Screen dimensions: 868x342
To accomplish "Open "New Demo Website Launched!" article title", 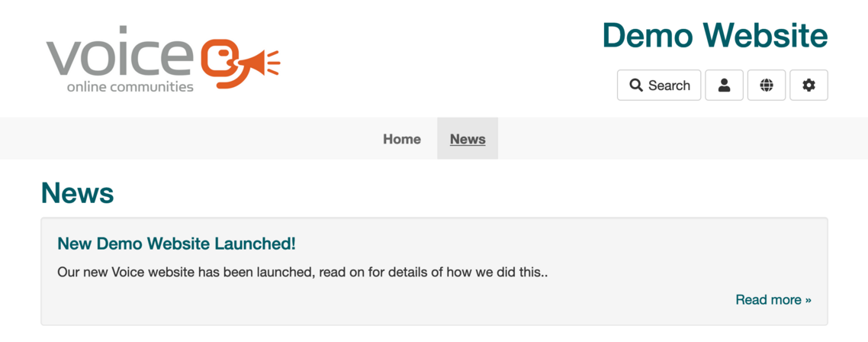I will tap(176, 244).
